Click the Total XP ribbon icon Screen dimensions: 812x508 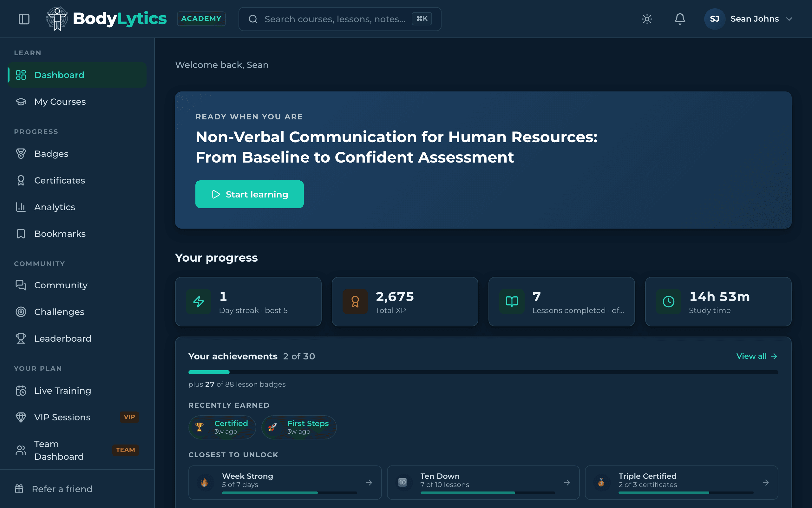(x=355, y=301)
